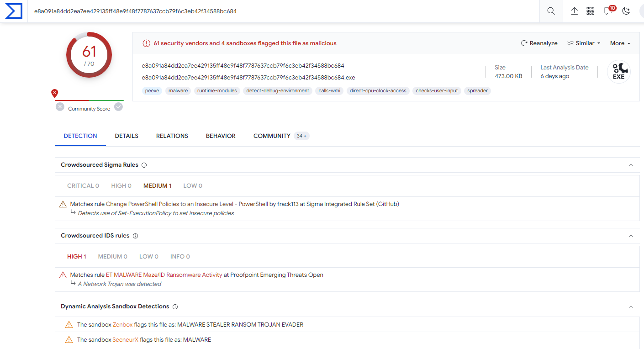
Task: Open the More dropdown menu
Action: click(620, 43)
